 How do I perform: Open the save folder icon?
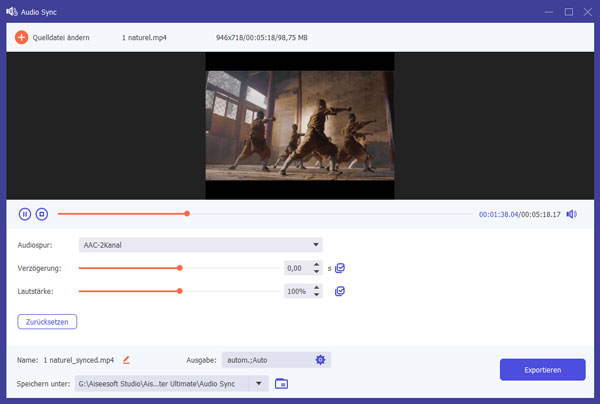pos(281,383)
